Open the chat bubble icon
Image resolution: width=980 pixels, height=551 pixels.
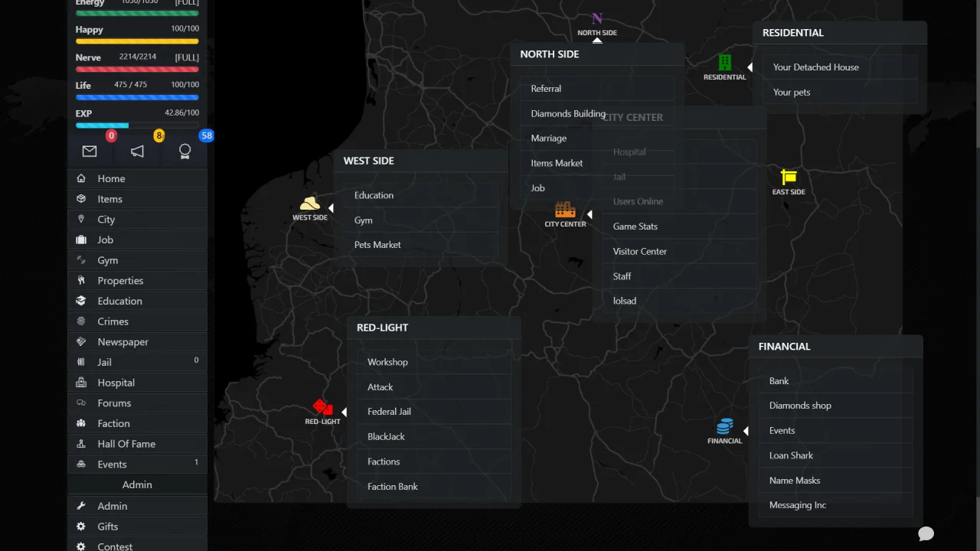[926, 533]
